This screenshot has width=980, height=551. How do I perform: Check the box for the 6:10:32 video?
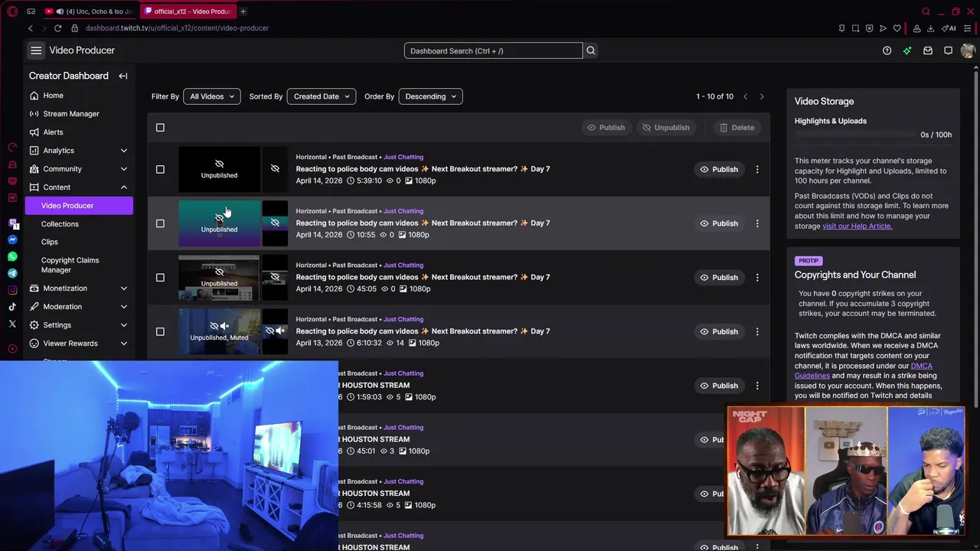160,331
